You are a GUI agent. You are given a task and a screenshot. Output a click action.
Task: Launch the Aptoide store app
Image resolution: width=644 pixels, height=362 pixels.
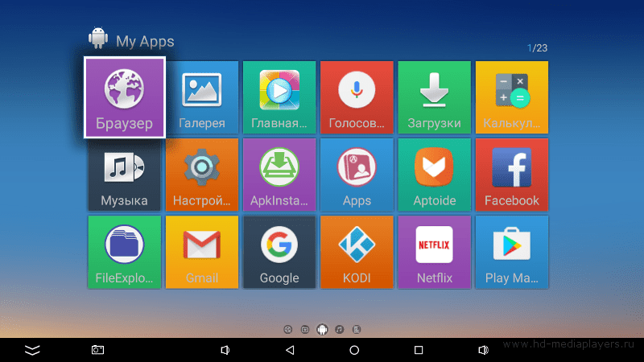[x=434, y=175]
